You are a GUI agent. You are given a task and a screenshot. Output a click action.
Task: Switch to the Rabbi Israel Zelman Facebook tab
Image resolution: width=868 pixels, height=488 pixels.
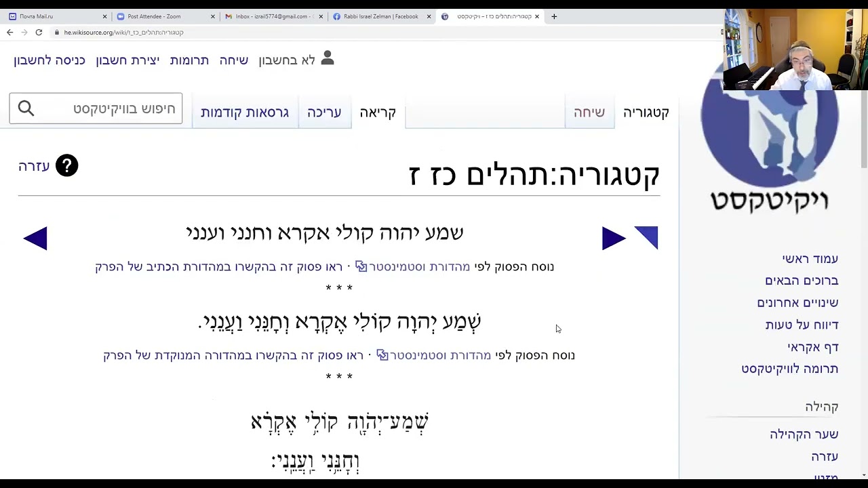(380, 16)
